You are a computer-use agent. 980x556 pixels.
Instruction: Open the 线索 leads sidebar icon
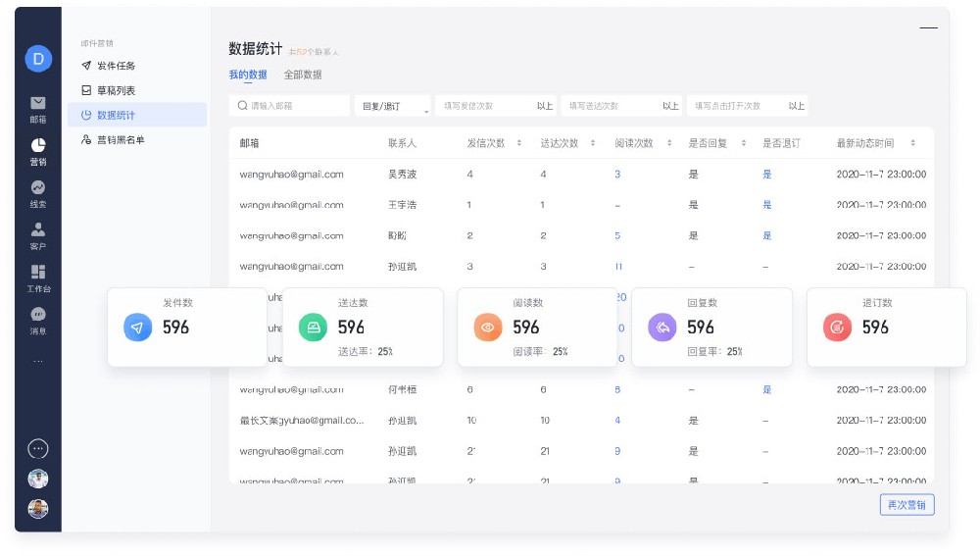38,187
